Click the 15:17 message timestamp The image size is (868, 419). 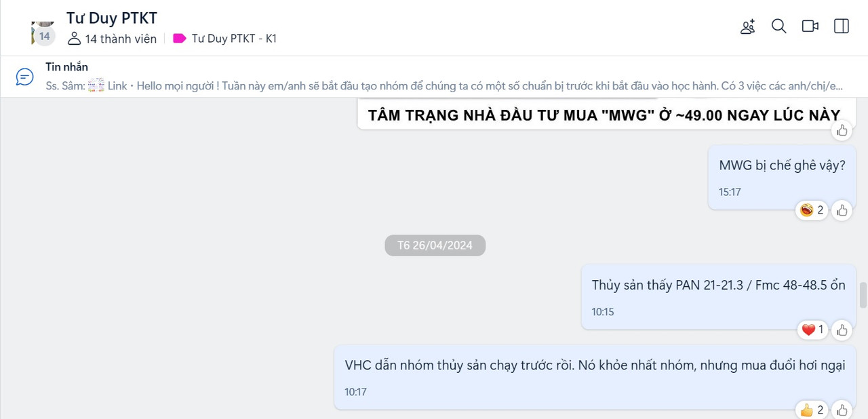coord(730,192)
